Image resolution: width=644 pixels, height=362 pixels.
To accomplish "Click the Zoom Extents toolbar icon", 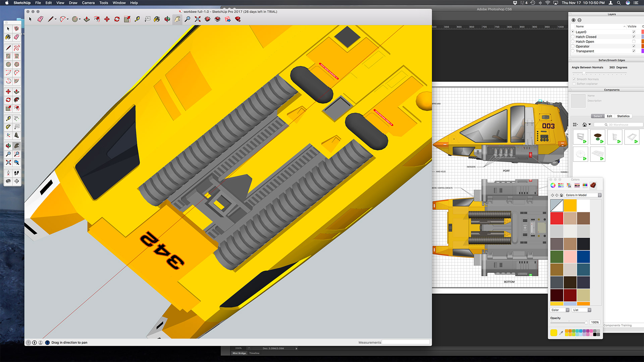I will point(198,19).
